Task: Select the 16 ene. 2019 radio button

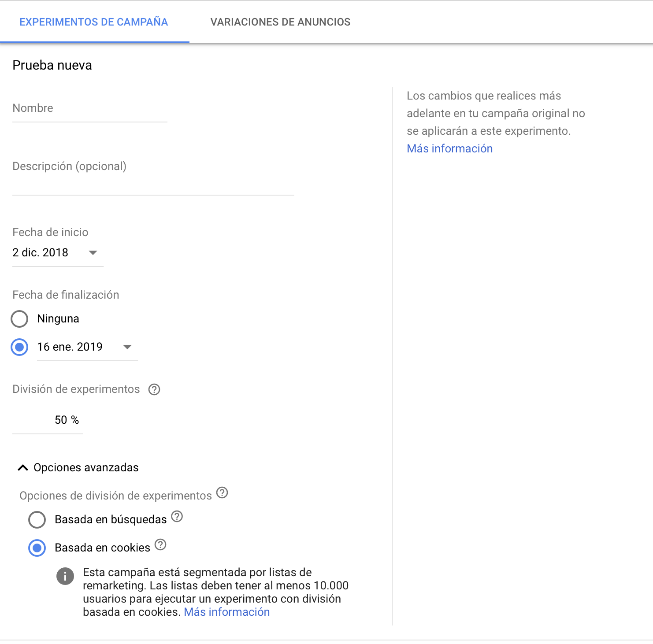Action: [x=19, y=347]
